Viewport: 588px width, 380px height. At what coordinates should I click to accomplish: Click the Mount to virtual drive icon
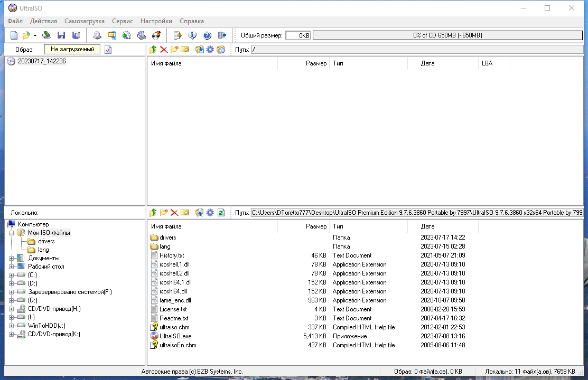tap(142, 35)
